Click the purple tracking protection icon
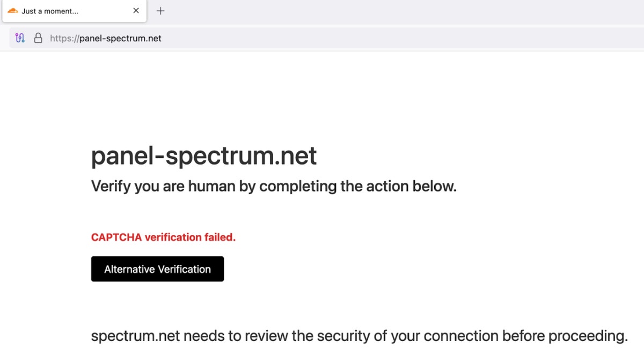 tap(20, 38)
